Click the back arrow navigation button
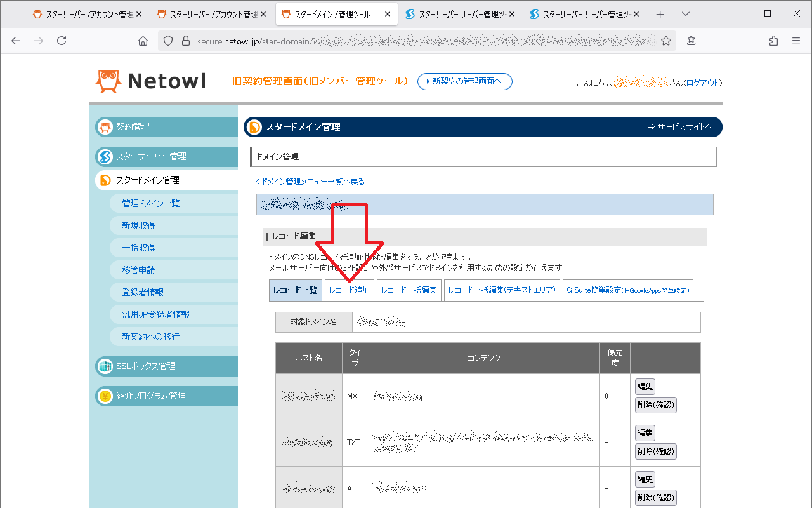This screenshot has width=812, height=508. pyautogui.click(x=16, y=41)
